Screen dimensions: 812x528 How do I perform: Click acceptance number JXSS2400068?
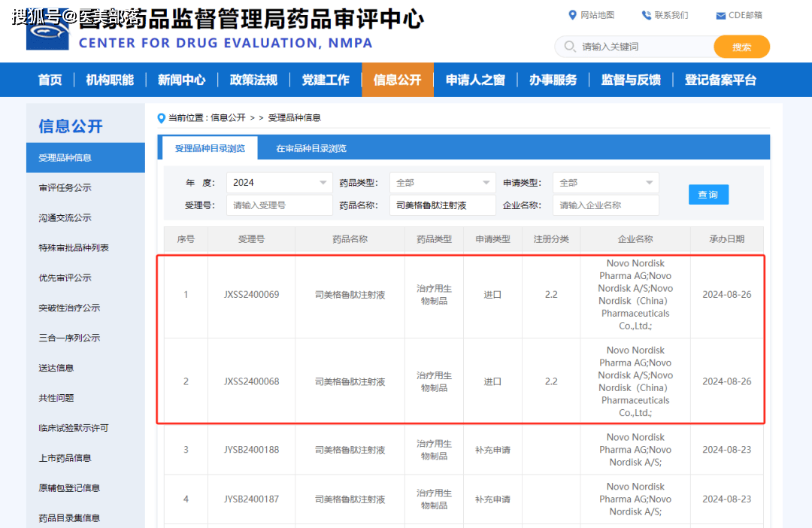click(251, 382)
